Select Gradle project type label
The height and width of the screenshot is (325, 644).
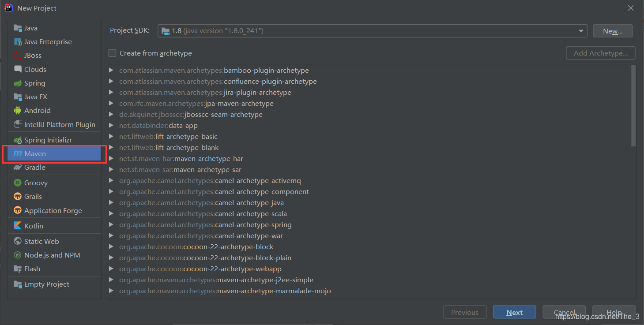[x=35, y=168]
